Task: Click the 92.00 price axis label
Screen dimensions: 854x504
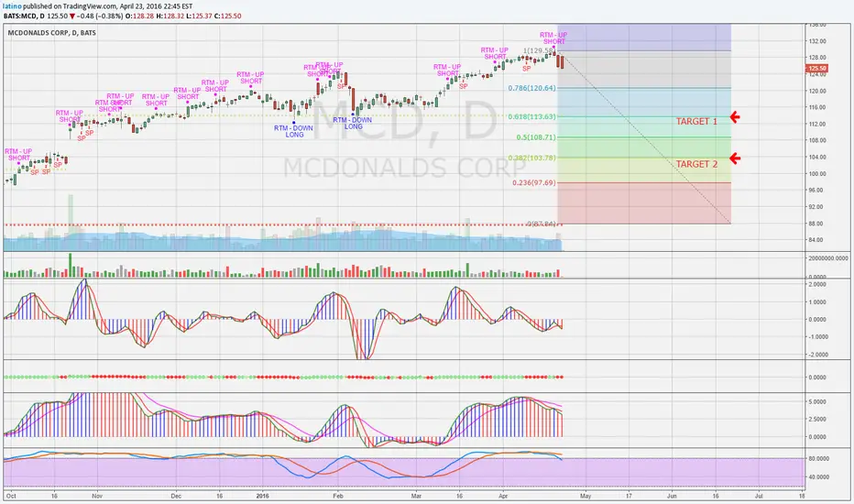Action: point(817,207)
